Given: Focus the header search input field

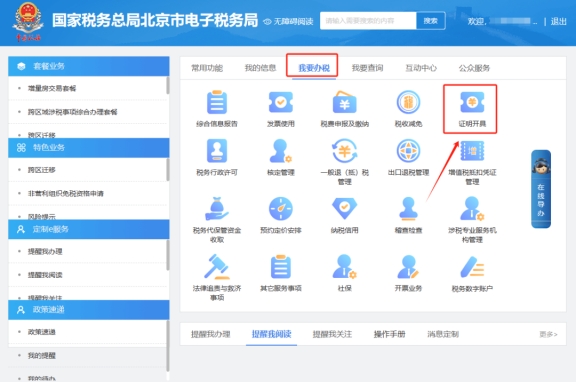Looking at the screenshot, I should tap(368, 21).
